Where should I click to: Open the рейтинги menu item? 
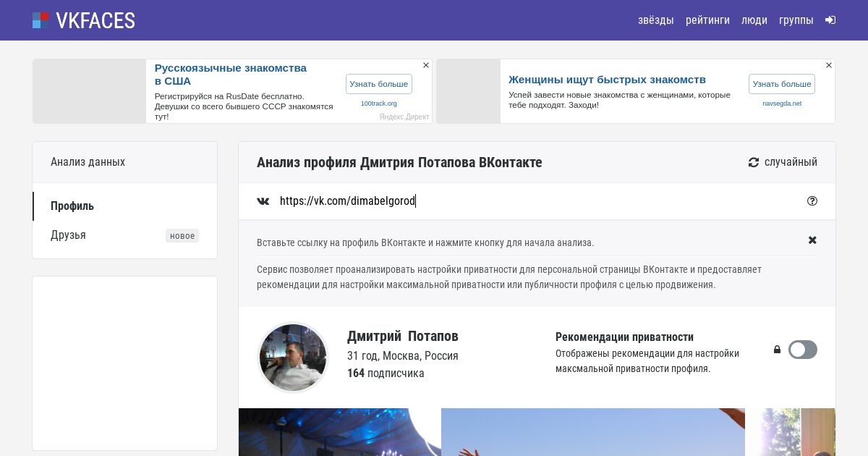(707, 20)
